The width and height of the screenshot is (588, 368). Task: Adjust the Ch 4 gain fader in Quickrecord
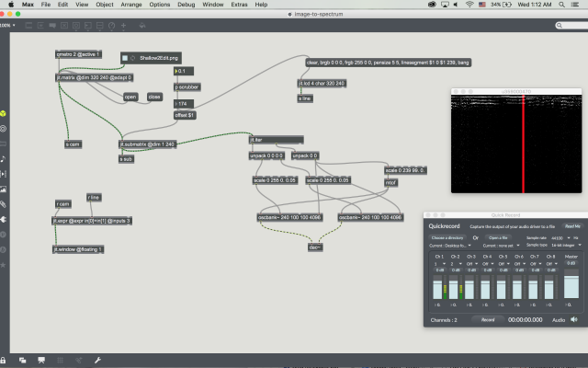click(485, 288)
